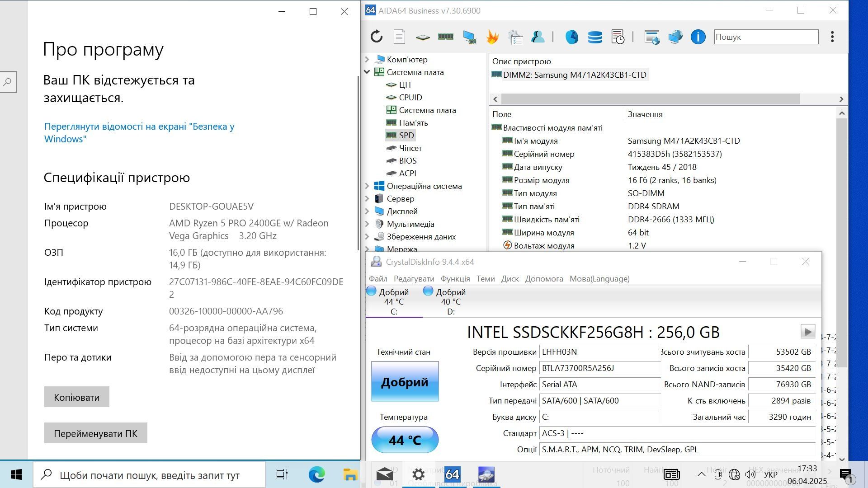Switch to disk C: tab in CrystalDiskInfo
Screen dimensions: 868x488
click(x=394, y=301)
